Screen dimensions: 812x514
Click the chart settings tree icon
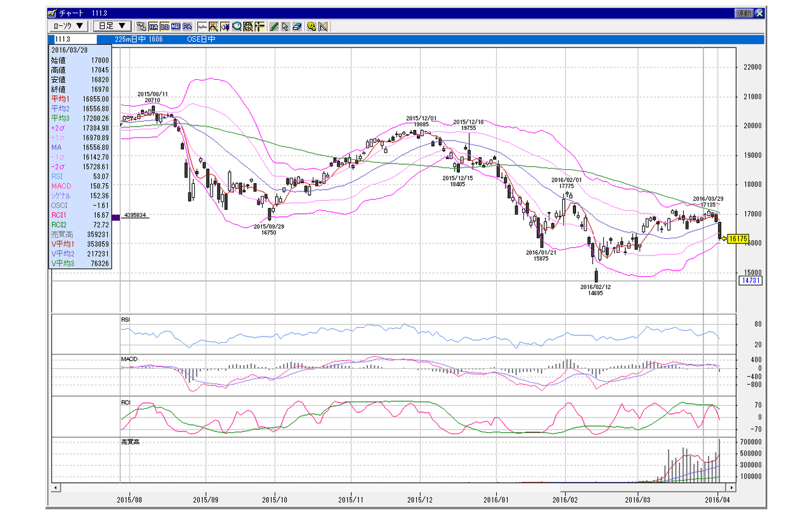[141, 27]
